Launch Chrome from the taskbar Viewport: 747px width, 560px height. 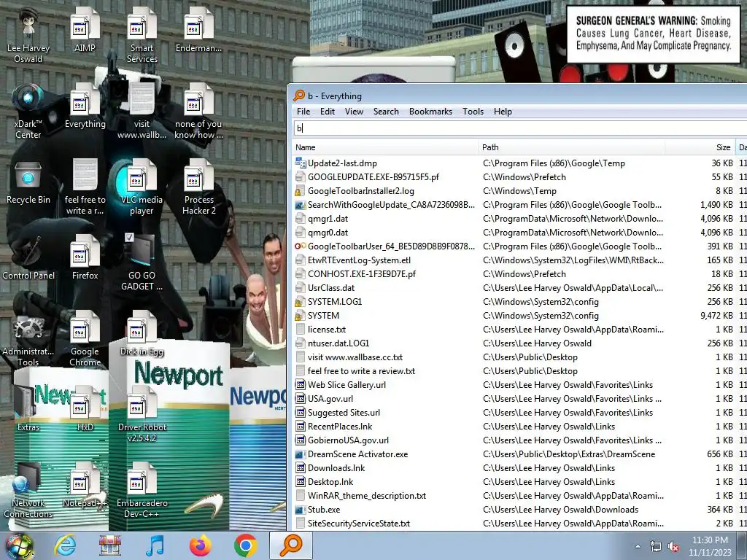click(x=245, y=545)
